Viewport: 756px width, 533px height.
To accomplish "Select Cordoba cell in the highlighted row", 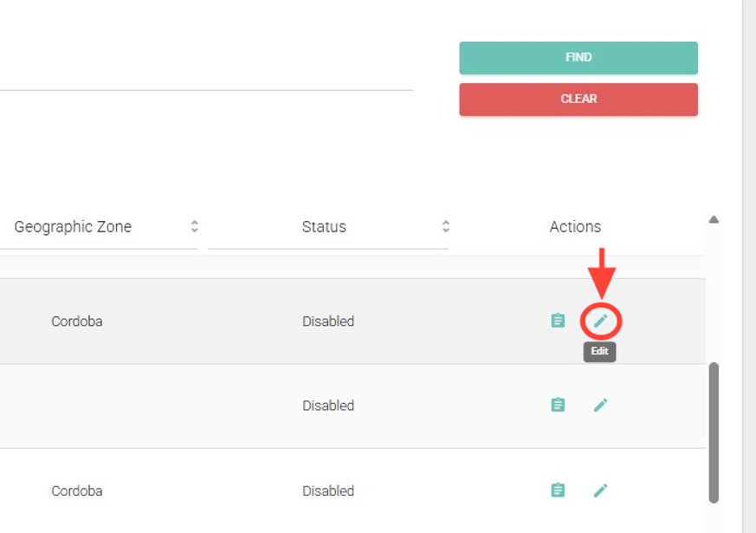I will (77, 322).
